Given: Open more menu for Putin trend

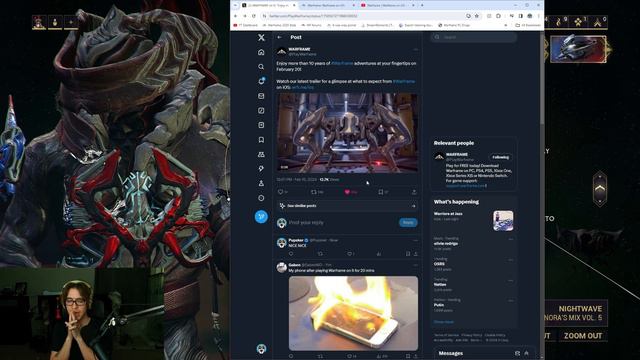Looking at the screenshot, I should click(x=511, y=300).
